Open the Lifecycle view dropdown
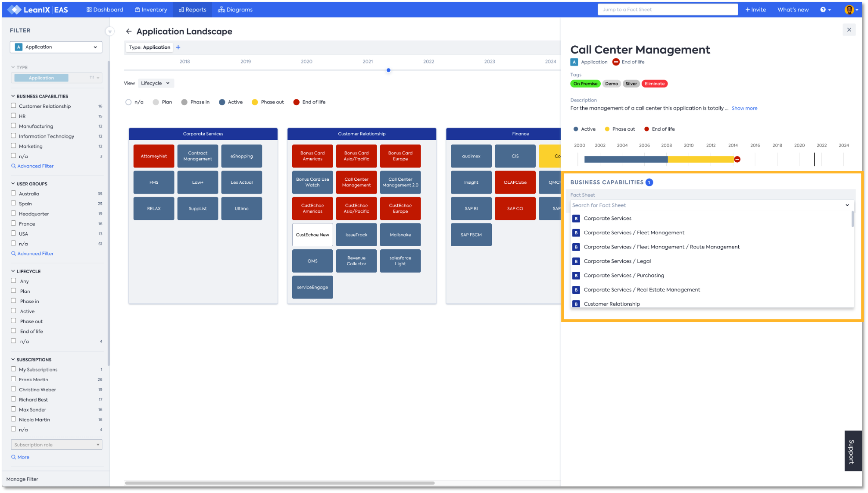This screenshot has width=868, height=493. (x=155, y=83)
